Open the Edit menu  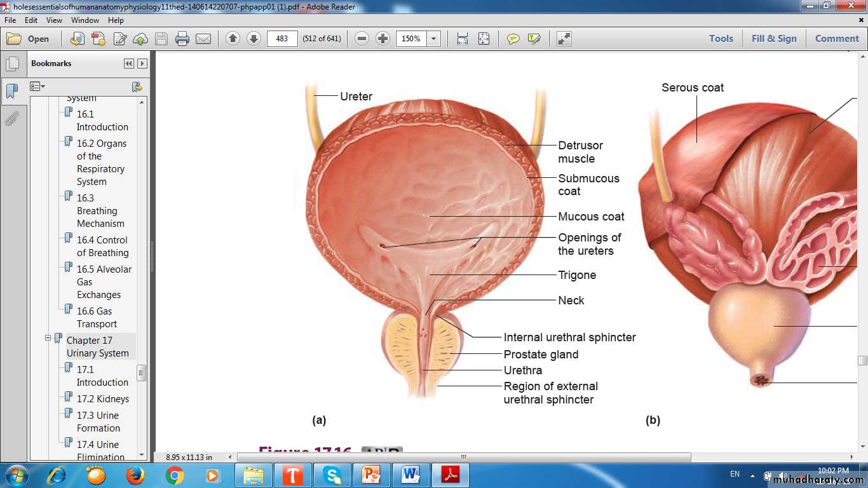[31, 20]
